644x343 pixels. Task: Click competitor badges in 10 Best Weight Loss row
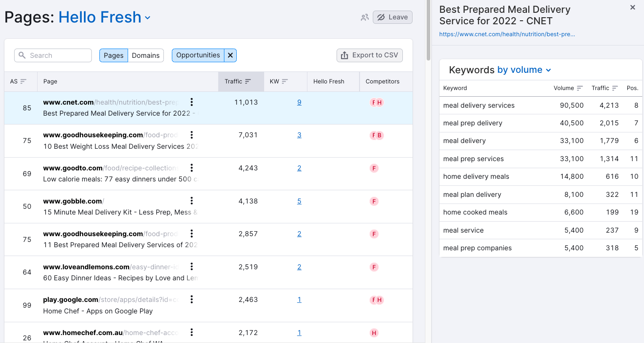pos(377,136)
